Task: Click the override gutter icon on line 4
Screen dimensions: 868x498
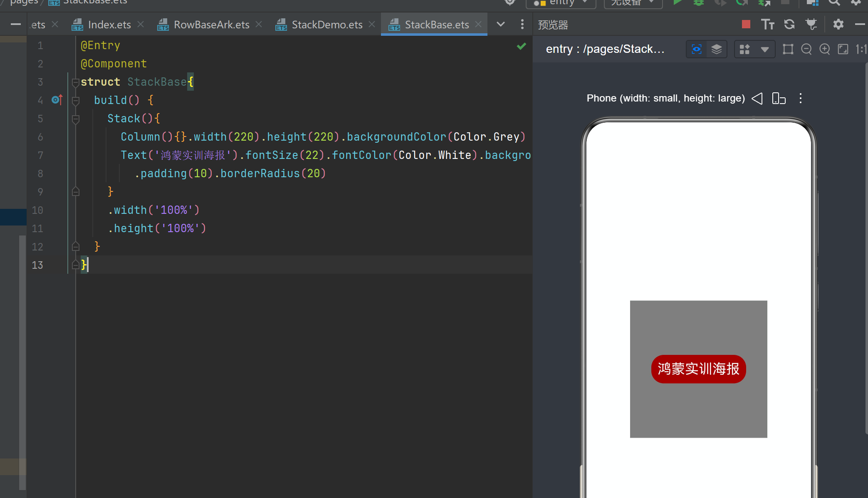Action: click(x=57, y=100)
